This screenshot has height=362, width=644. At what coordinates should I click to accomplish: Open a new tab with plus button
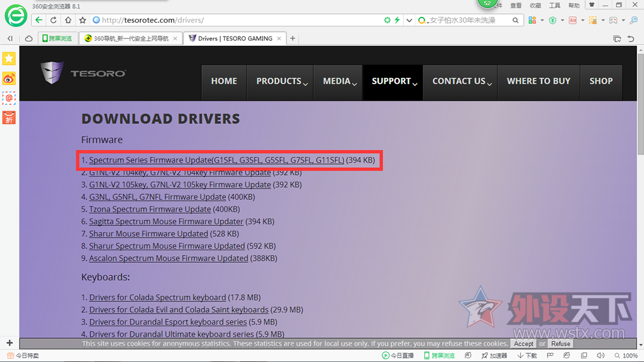293,38
